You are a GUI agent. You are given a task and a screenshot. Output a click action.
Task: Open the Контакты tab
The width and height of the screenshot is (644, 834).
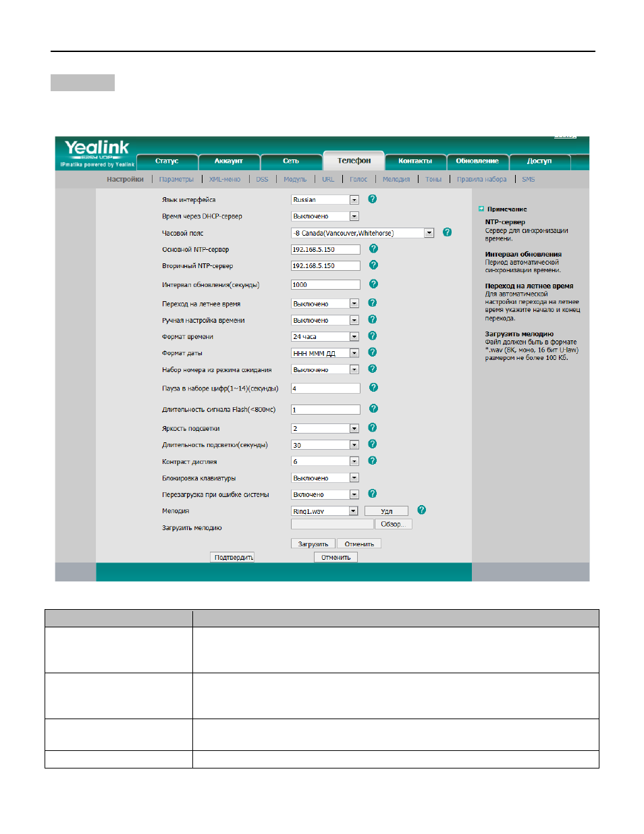pyautogui.click(x=415, y=161)
